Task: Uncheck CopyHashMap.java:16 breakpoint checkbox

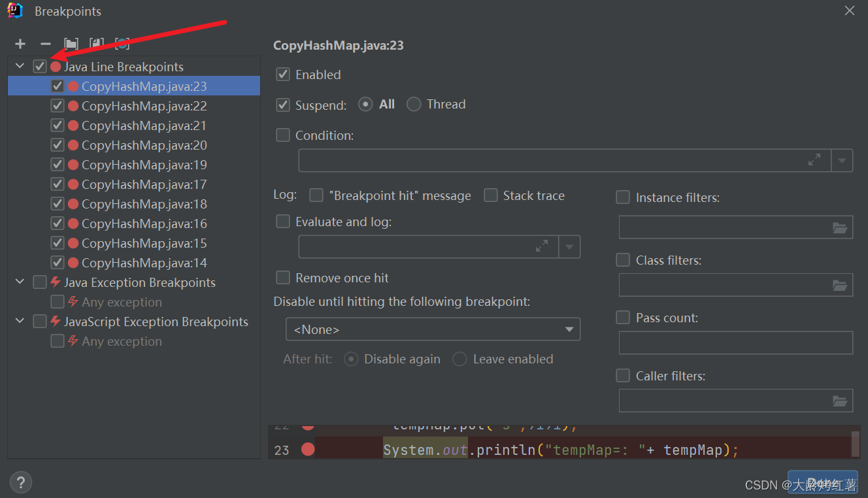Action: pyautogui.click(x=58, y=224)
